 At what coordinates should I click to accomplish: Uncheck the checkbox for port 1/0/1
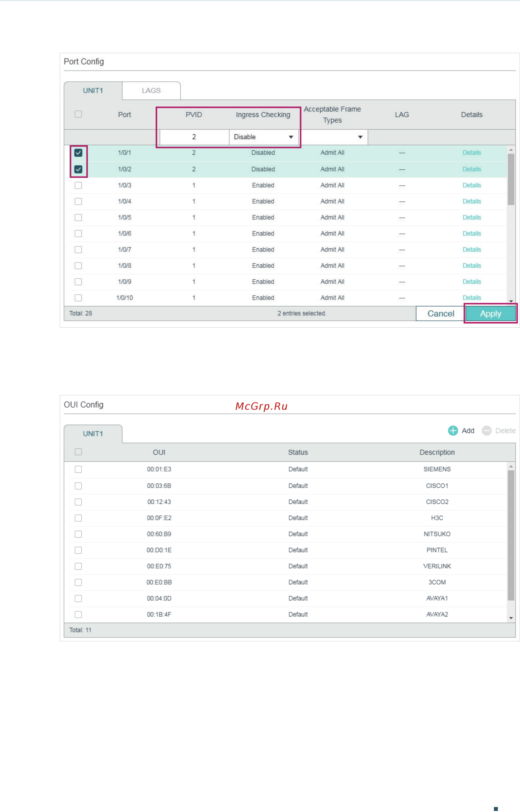coord(78,153)
